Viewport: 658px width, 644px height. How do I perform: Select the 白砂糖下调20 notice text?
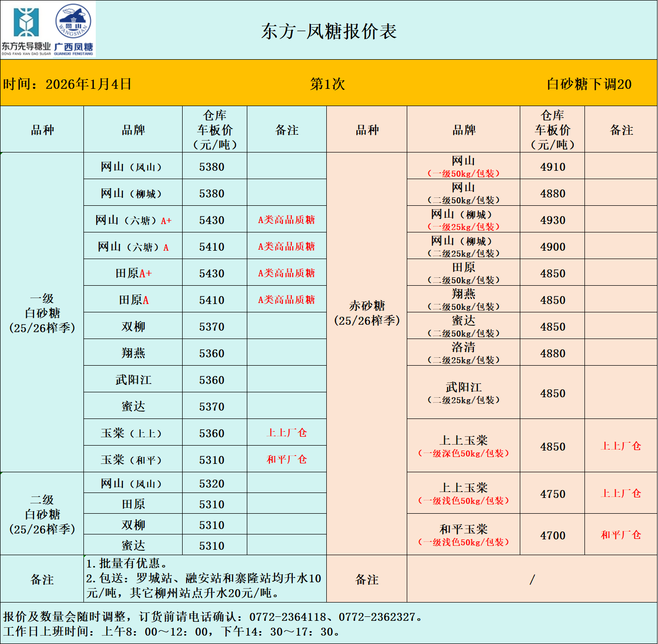point(589,84)
